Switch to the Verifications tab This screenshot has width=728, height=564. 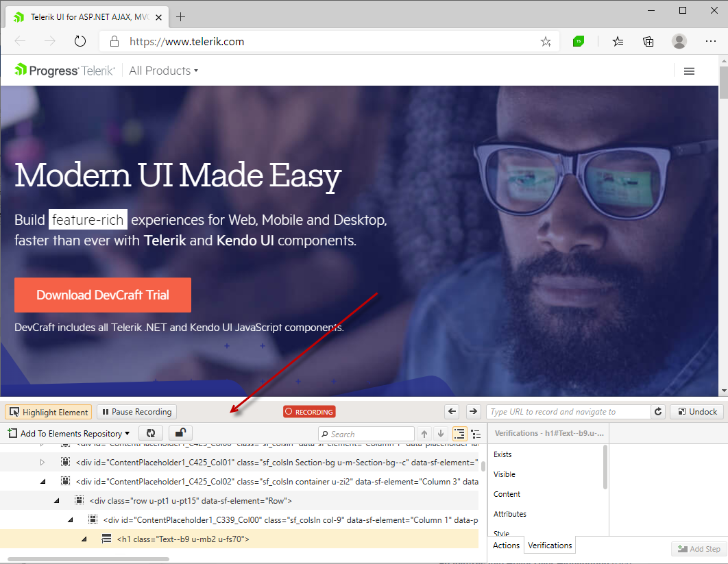click(550, 545)
